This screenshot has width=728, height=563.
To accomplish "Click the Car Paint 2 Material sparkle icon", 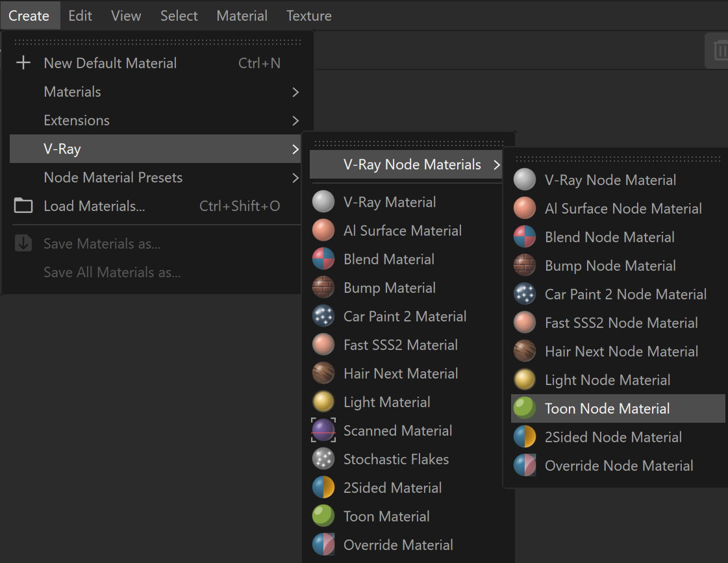I will (323, 316).
